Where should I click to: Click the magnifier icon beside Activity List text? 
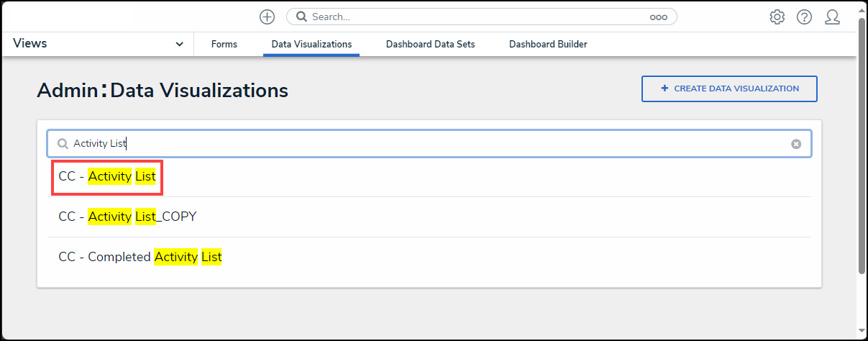[63, 144]
